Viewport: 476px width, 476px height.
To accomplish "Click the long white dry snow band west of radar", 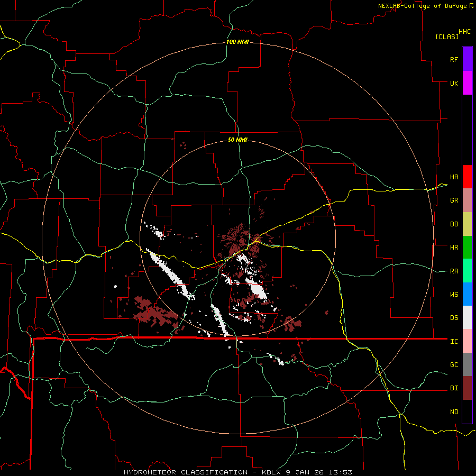I will click(170, 274).
